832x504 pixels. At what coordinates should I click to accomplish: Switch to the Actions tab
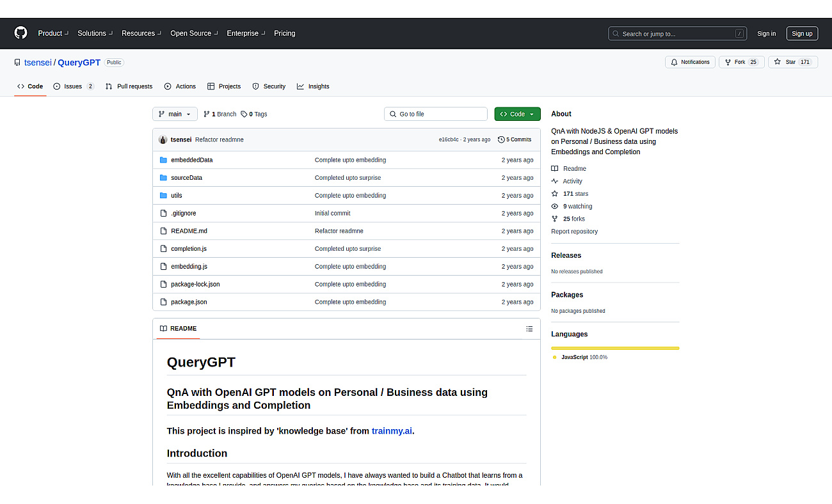coord(180,86)
